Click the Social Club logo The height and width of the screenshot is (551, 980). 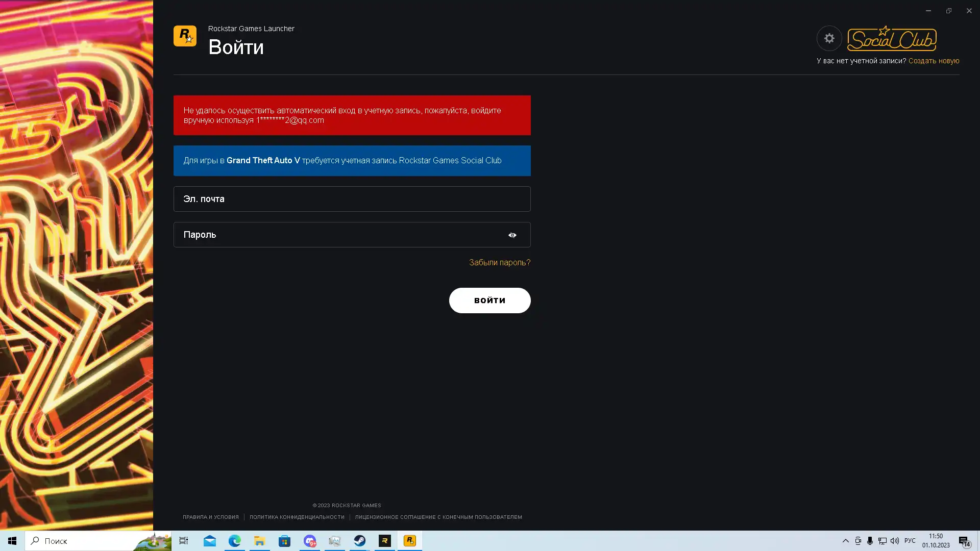(892, 38)
